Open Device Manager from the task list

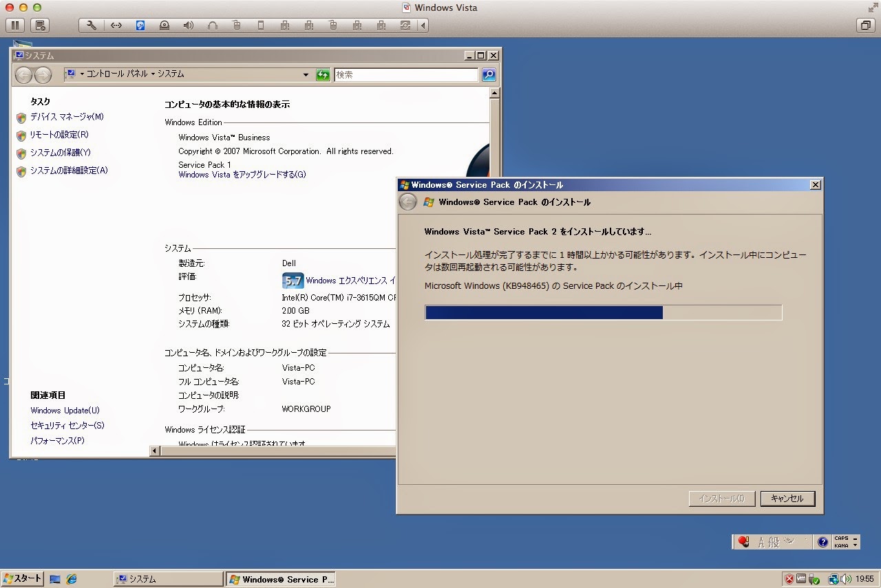point(67,117)
